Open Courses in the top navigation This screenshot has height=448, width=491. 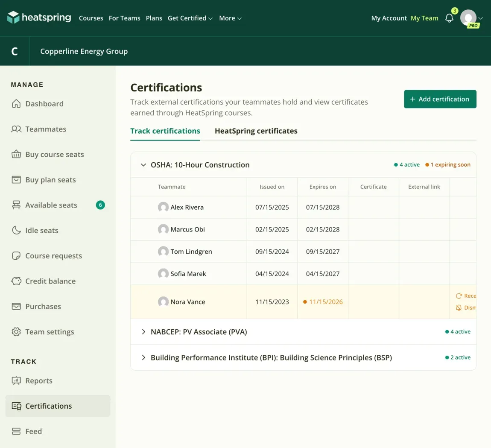coord(91,18)
